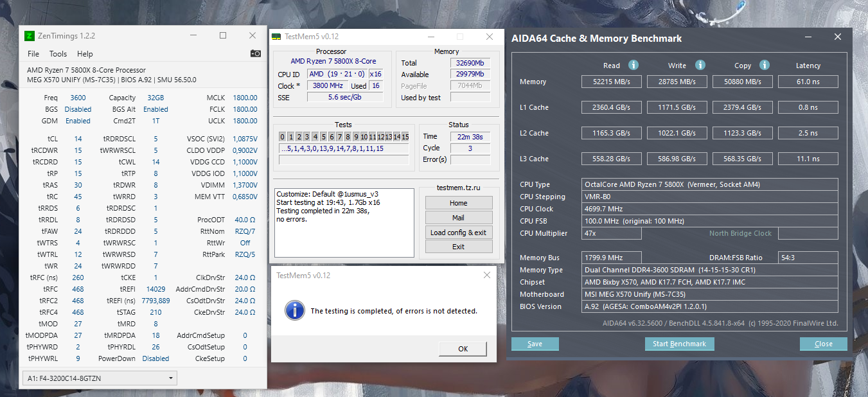Confirm the testing completed dialog with OK
The height and width of the screenshot is (397, 868).
click(x=463, y=349)
